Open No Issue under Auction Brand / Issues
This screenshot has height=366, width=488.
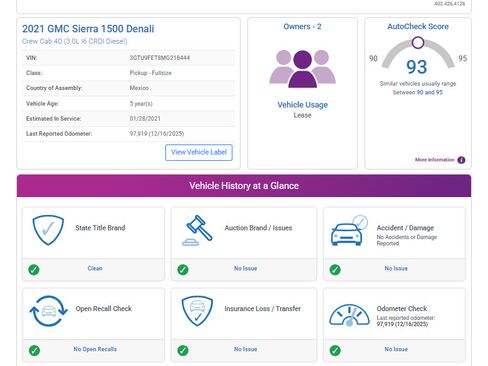point(245,268)
